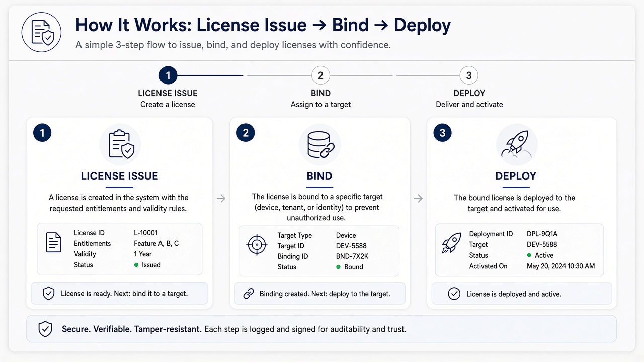Screen dimensions: 644x362
Task: Click the 'Create a license' step subtitle
Action: tap(168, 105)
